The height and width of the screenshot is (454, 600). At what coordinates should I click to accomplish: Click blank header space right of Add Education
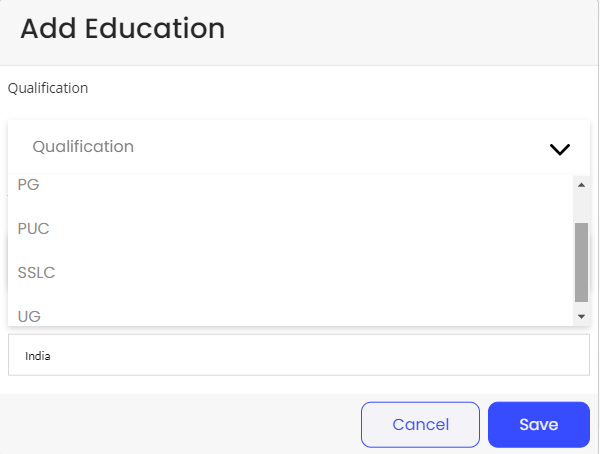point(420,30)
